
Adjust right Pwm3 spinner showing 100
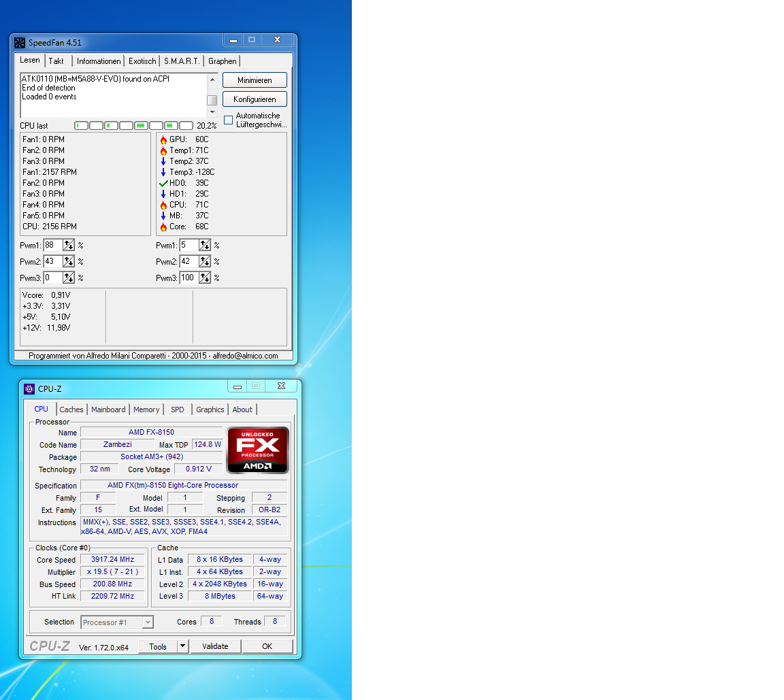point(205,278)
